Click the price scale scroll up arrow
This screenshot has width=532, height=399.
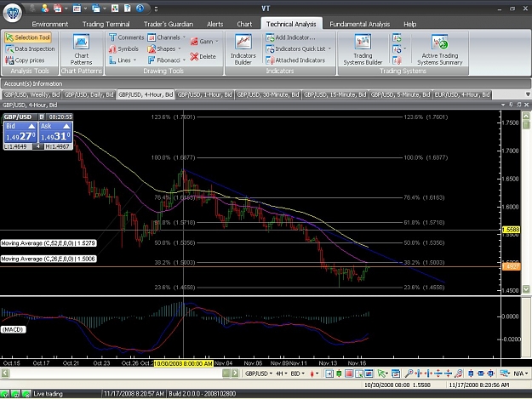(x=526, y=116)
